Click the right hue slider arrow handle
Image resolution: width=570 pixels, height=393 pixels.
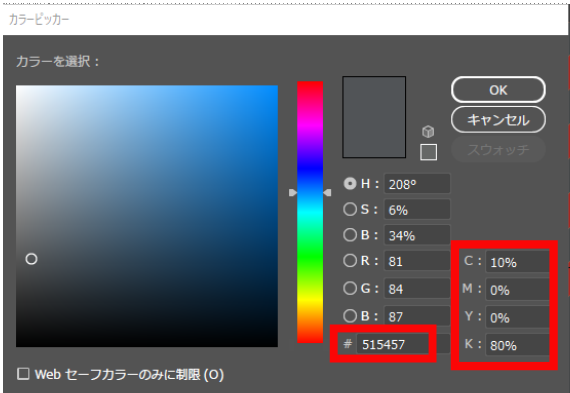click(x=327, y=193)
